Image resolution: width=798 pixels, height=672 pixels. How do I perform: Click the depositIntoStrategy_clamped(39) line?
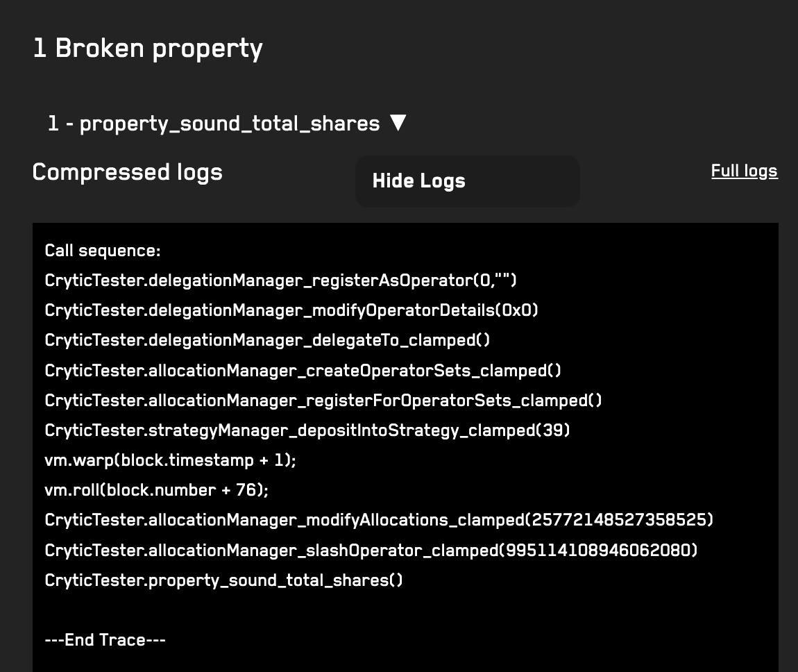(307, 430)
